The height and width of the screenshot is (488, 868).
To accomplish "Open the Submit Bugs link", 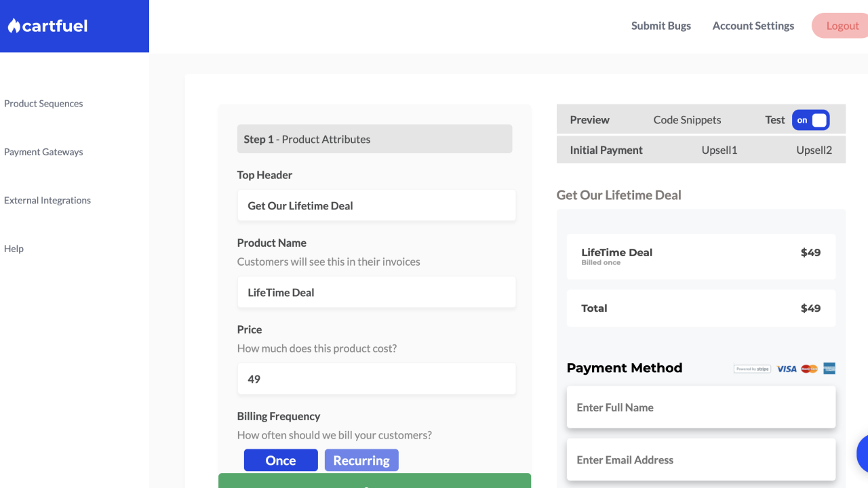I will 660,26.
